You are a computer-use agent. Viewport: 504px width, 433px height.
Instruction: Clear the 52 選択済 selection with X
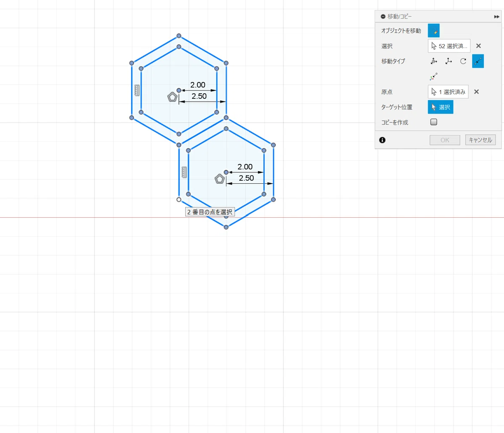(x=478, y=46)
